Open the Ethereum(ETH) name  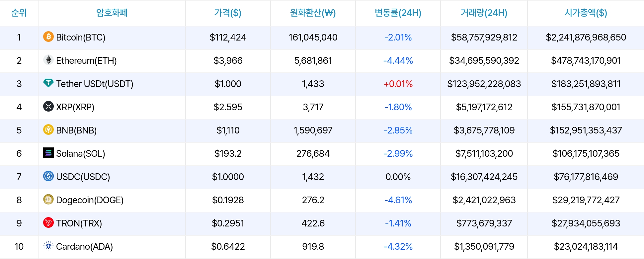[x=86, y=61]
